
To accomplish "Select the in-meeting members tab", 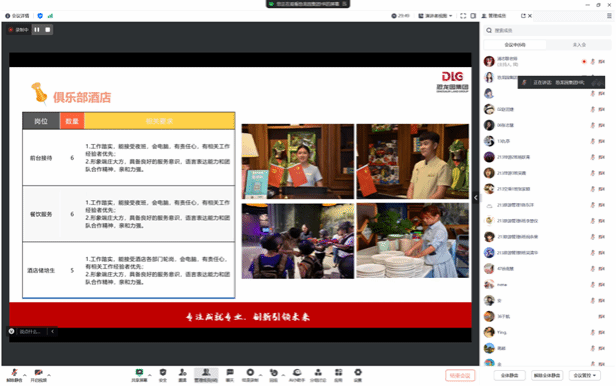I will coord(515,45).
